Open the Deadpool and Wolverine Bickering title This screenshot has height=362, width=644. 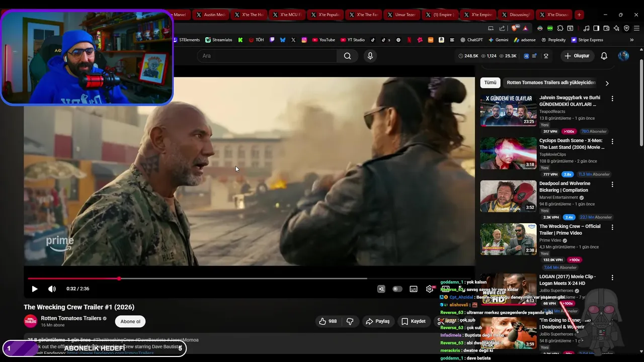coord(565,187)
